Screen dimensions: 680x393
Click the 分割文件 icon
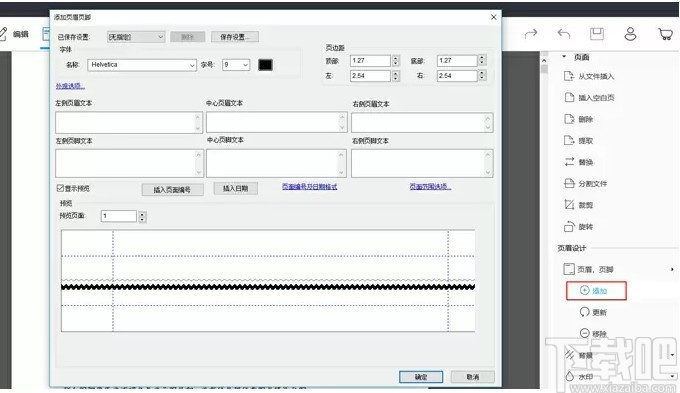(x=569, y=183)
